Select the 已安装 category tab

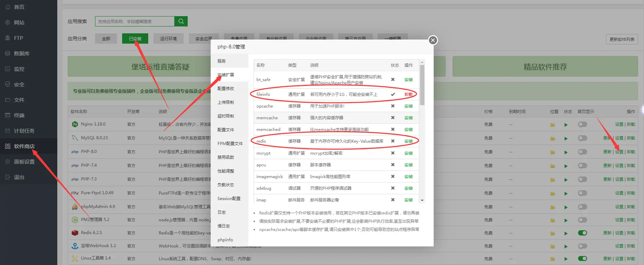pyautogui.click(x=135, y=38)
